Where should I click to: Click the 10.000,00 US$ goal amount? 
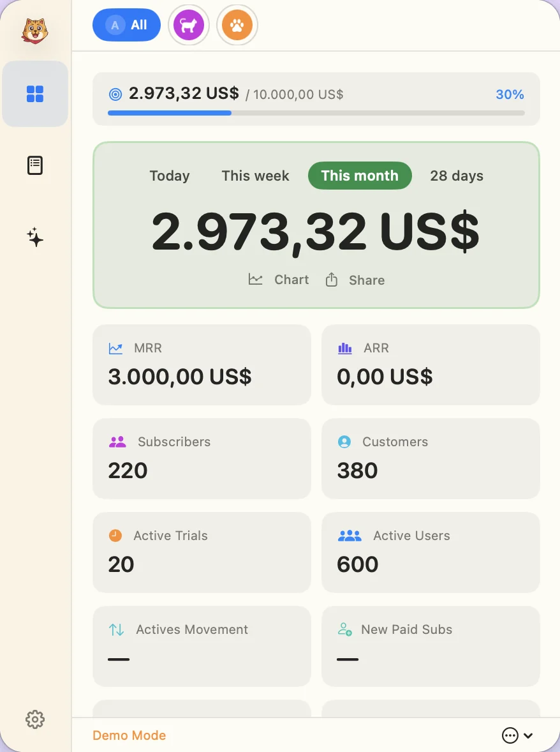coord(298,94)
